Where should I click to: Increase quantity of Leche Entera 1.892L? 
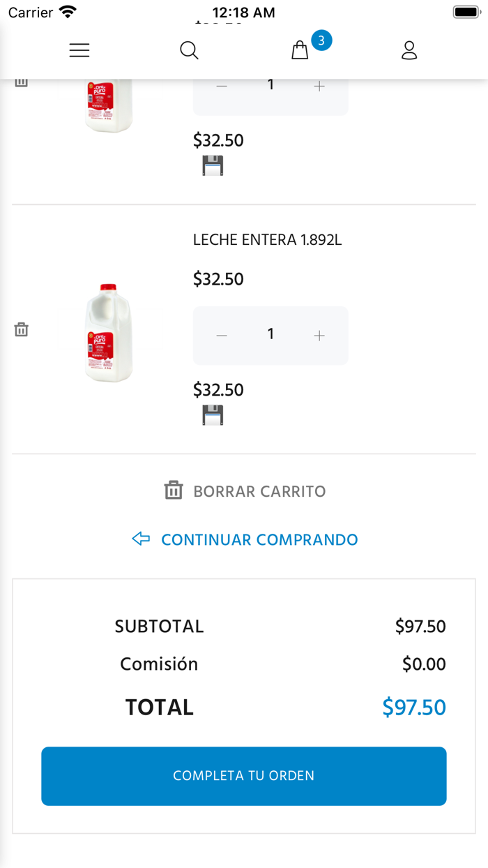319,335
